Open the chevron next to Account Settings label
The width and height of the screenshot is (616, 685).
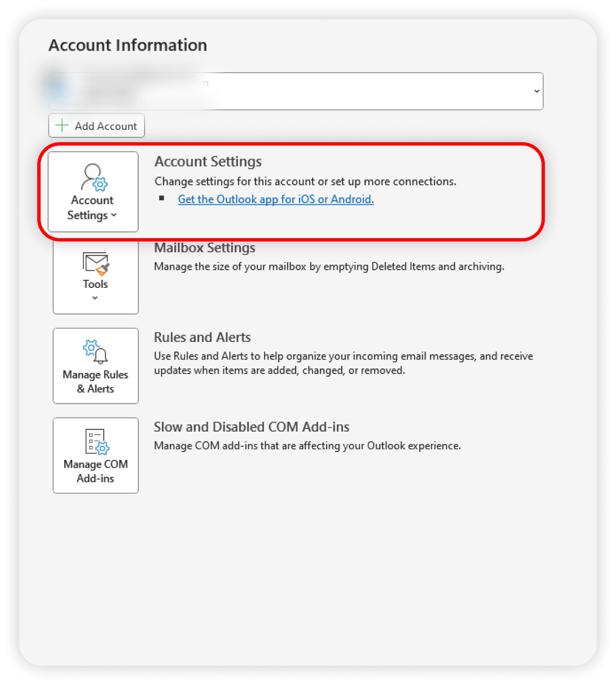click(114, 216)
